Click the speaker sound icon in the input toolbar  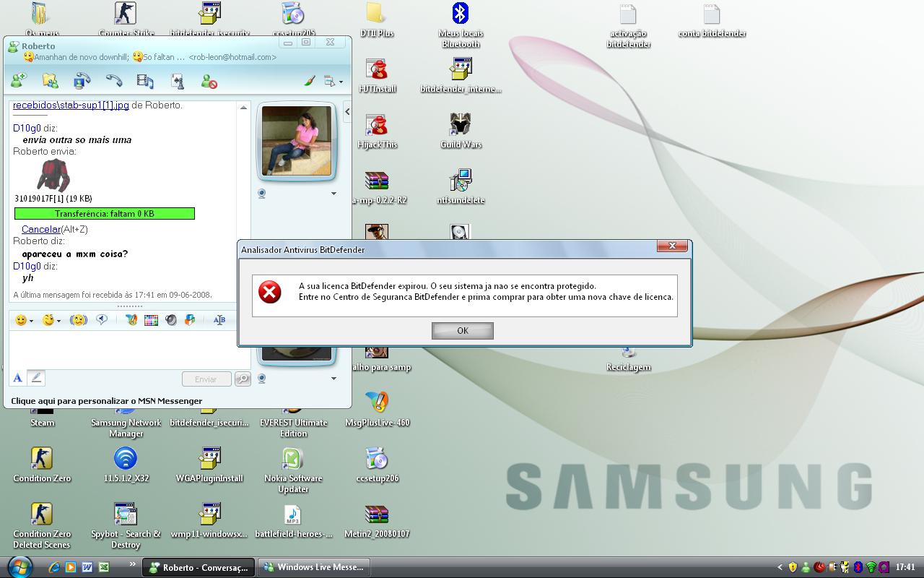point(171,320)
